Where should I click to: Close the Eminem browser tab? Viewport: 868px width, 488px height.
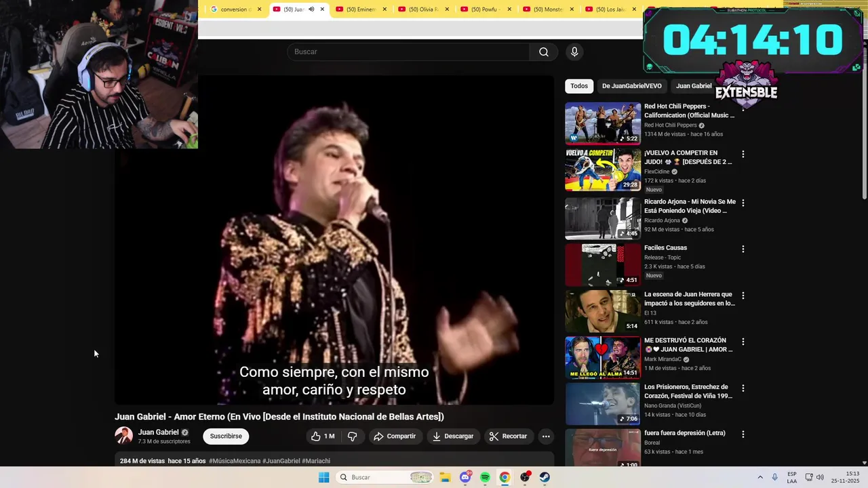point(384,9)
